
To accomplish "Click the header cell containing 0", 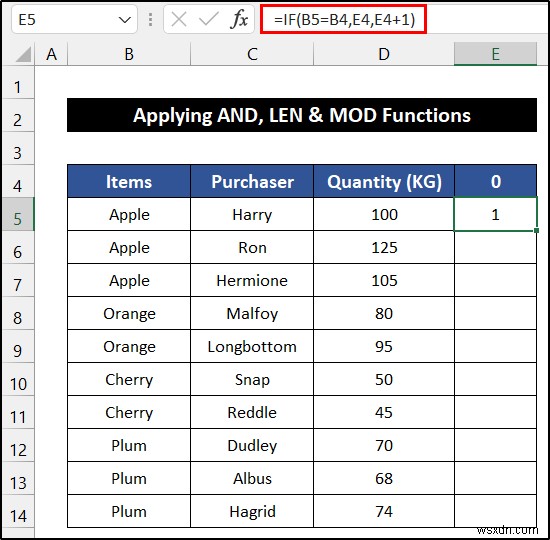I will [495, 181].
